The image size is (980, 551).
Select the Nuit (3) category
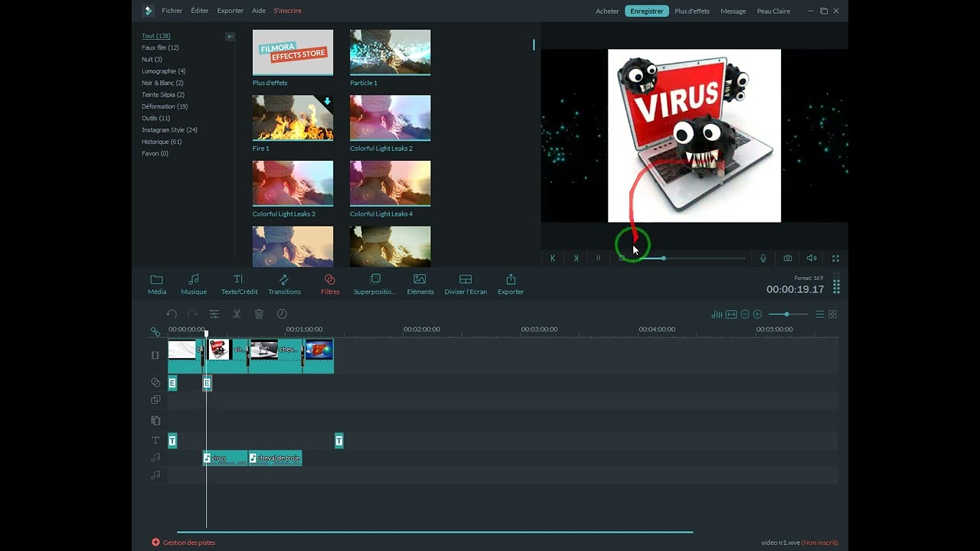(152, 59)
